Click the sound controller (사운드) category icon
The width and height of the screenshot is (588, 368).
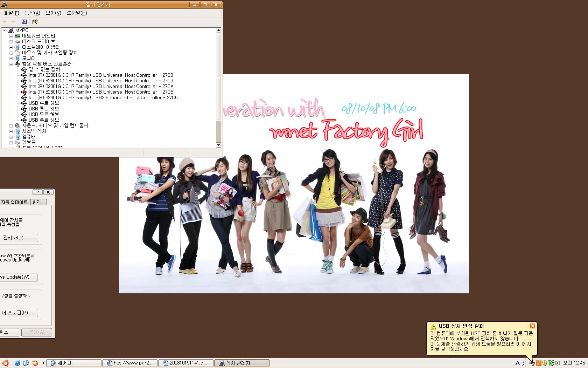17,125
